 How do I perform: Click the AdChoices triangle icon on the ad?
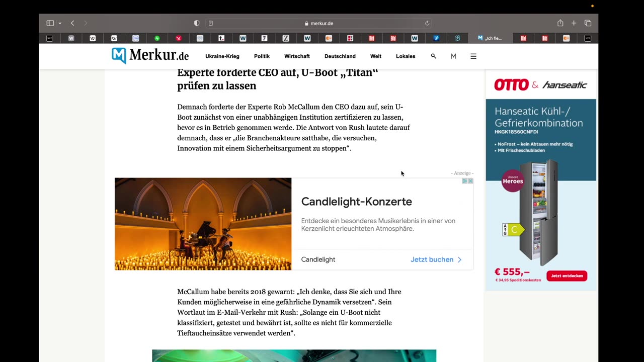point(465,181)
